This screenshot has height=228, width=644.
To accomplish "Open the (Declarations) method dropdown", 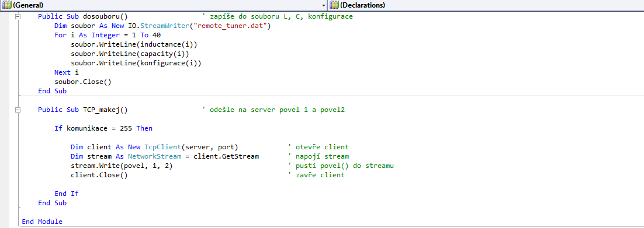I will tap(486, 5).
